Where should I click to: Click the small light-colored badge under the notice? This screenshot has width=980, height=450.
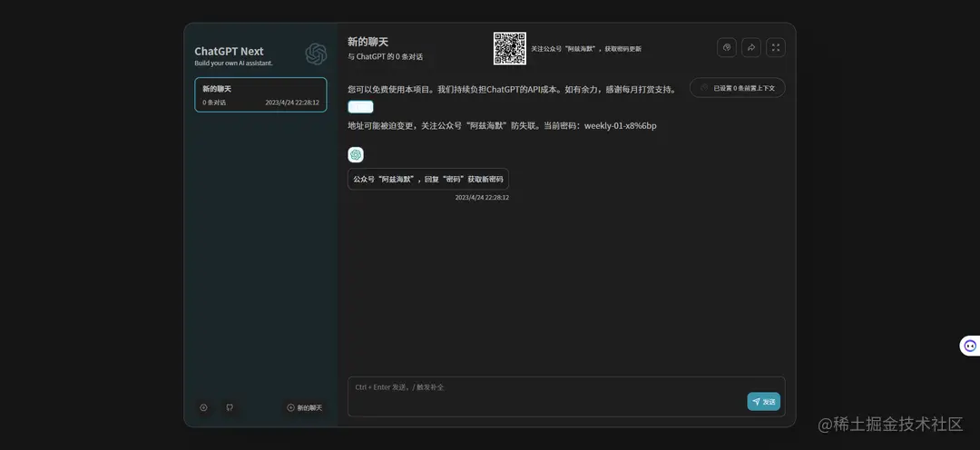pos(360,107)
